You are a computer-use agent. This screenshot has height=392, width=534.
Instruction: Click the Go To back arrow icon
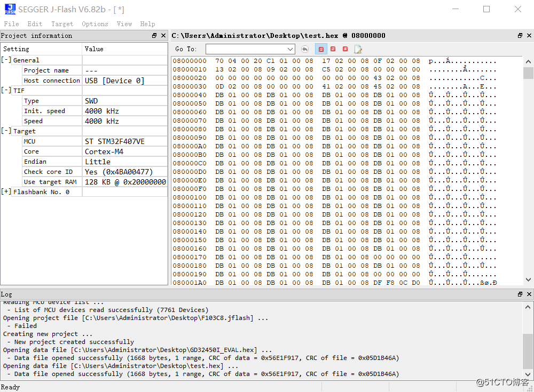point(305,49)
